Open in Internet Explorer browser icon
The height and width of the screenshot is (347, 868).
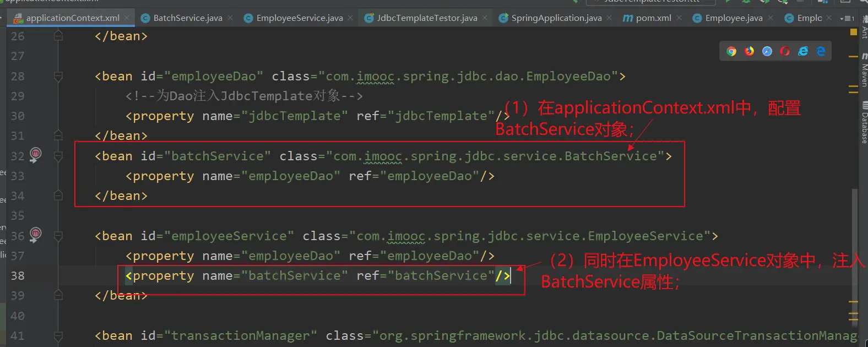point(803,51)
